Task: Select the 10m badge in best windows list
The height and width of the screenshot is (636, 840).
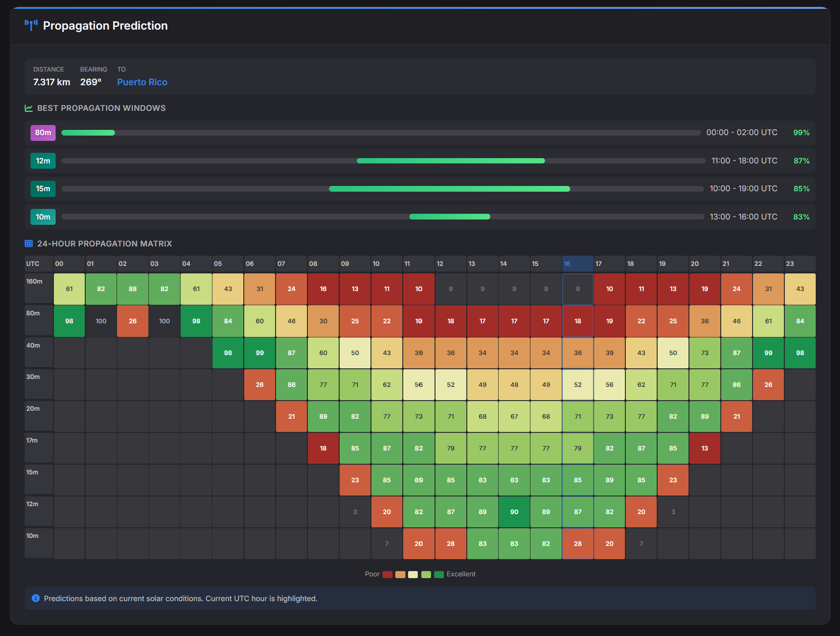Action: (43, 217)
